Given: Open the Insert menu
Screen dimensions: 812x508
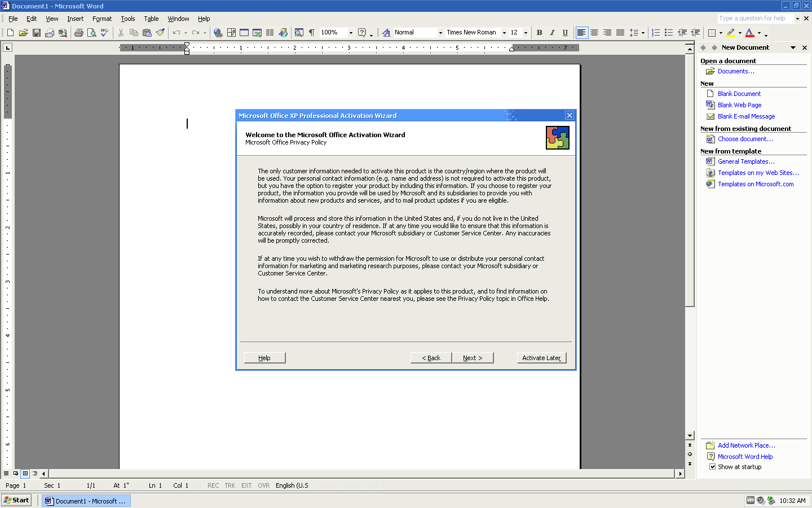Looking at the screenshot, I should [75, 19].
